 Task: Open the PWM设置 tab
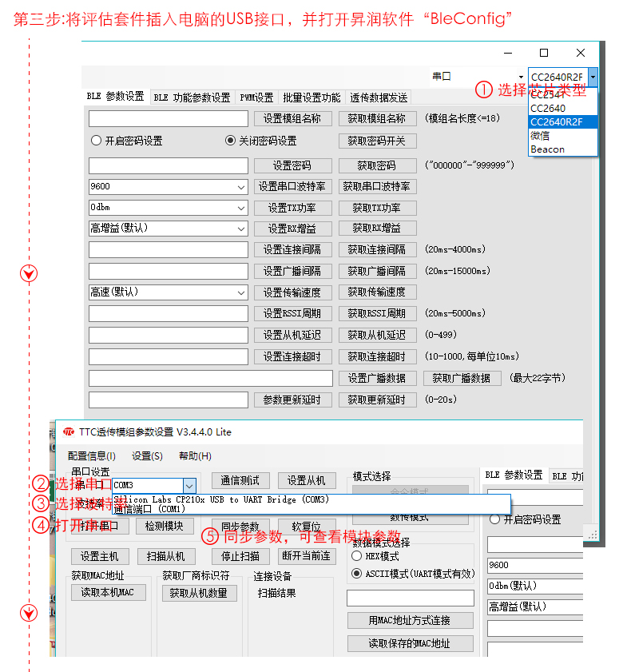(256, 97)
